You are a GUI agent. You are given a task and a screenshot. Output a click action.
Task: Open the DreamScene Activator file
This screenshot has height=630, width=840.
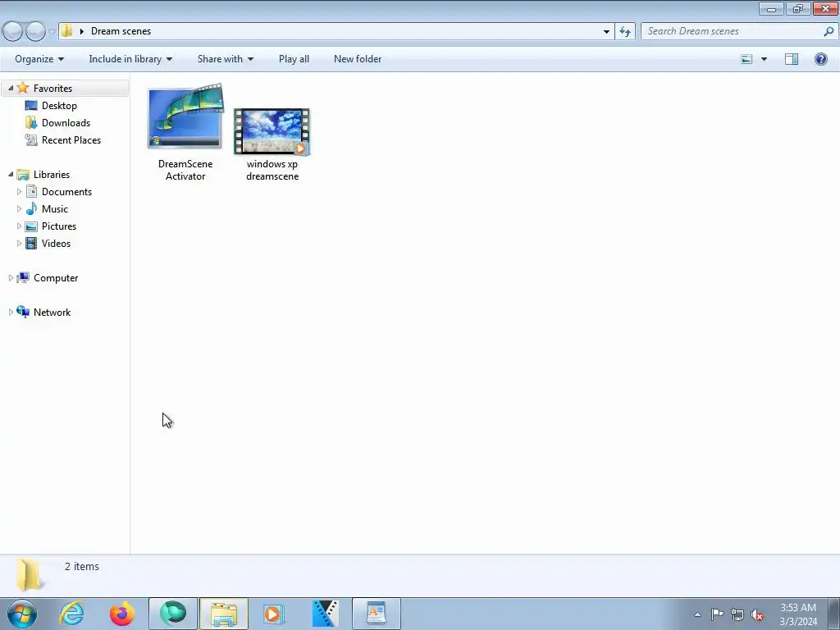click(x=185, y=132)
